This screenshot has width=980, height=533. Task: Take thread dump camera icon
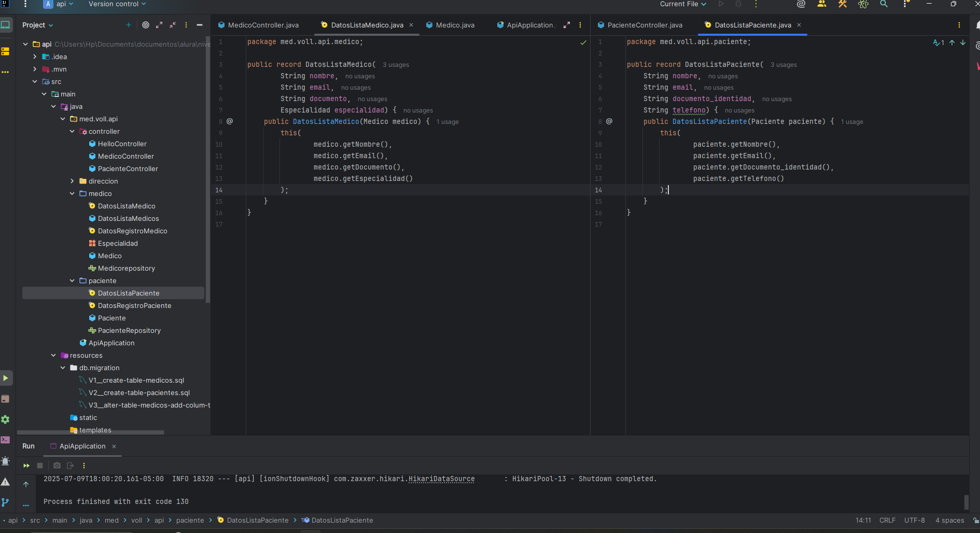coord(57,466)
